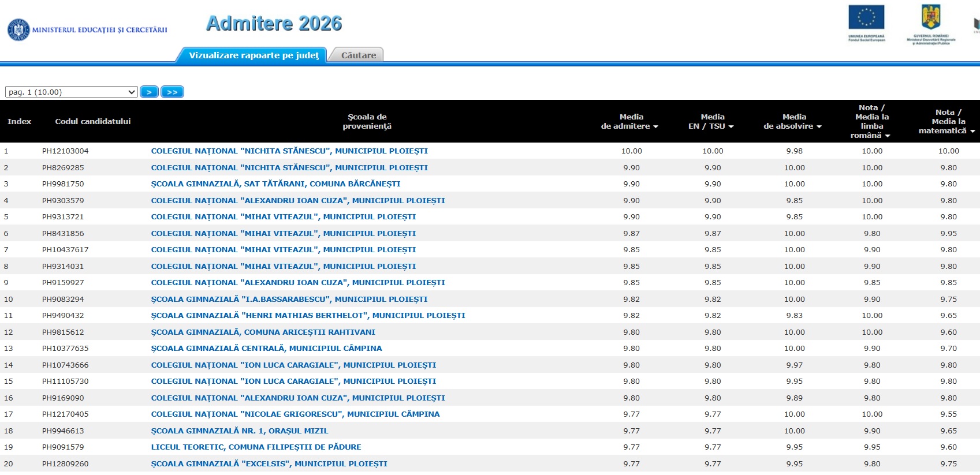Click the Ministerul Educației și Cercetării logo
Screen dimensions: 980x475
(x=87, y=29)
